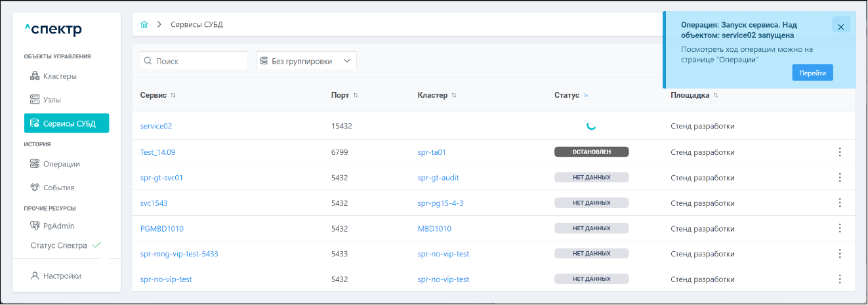
Task: Click the Поиск search field
Action: (194, 61)
